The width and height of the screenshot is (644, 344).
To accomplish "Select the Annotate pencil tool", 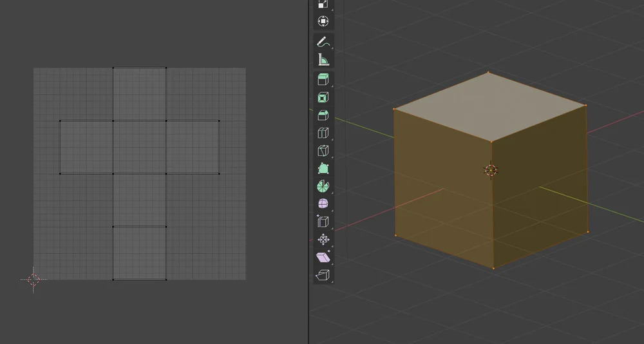I will point(323,43).
